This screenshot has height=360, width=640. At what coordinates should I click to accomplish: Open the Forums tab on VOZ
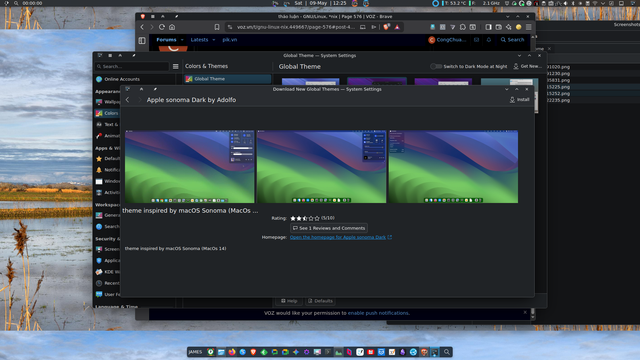[x=166, y=40]
